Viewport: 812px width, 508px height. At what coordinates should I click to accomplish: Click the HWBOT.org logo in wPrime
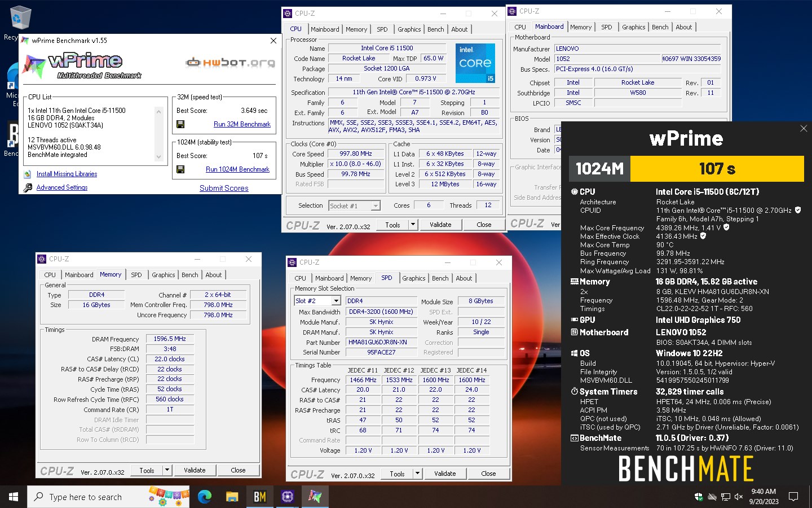click(231, 62)
